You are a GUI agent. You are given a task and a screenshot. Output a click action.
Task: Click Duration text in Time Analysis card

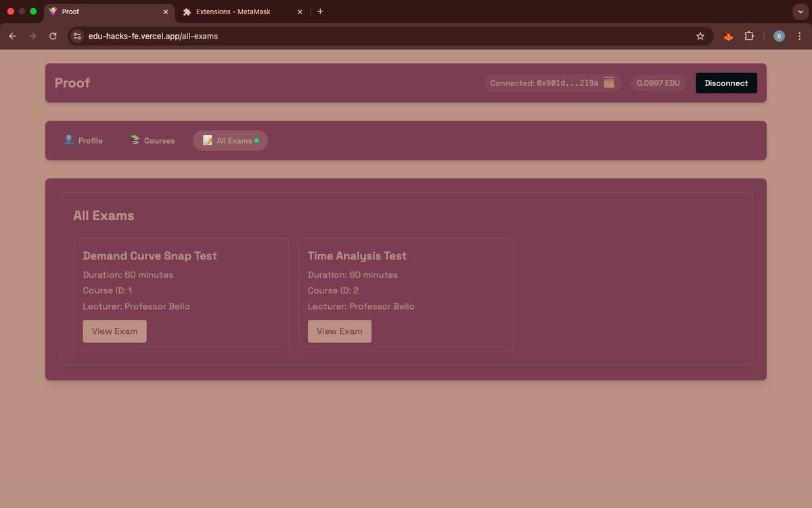tap(353, 275)
